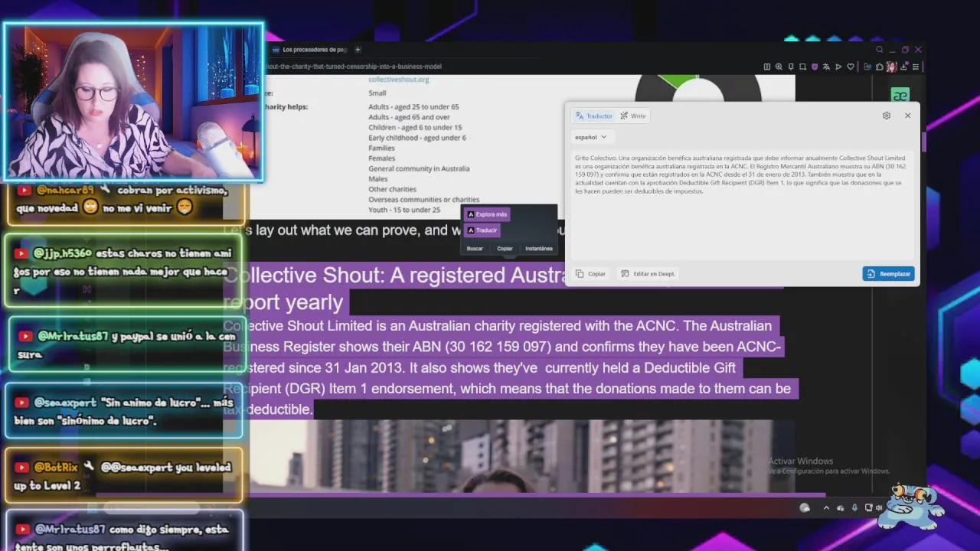Image resolution: width=980 pixels, height=551 pixels.
Task: Click the cloud sync tray icon
Action: (841, 508)
